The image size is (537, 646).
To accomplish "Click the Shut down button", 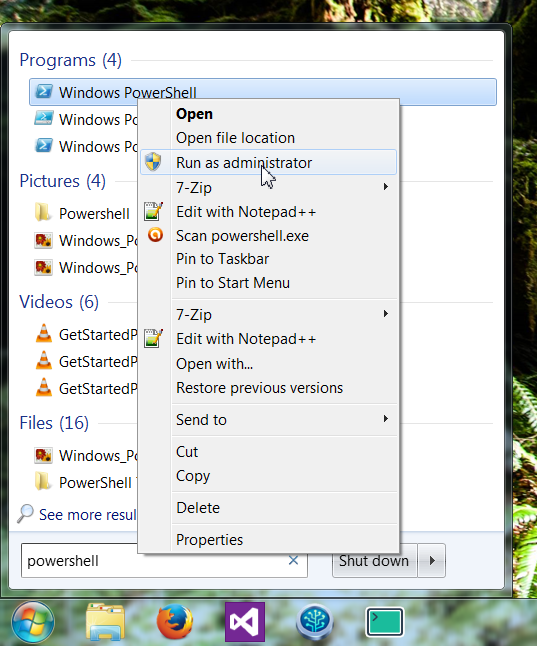I will [x=375, y=561].
